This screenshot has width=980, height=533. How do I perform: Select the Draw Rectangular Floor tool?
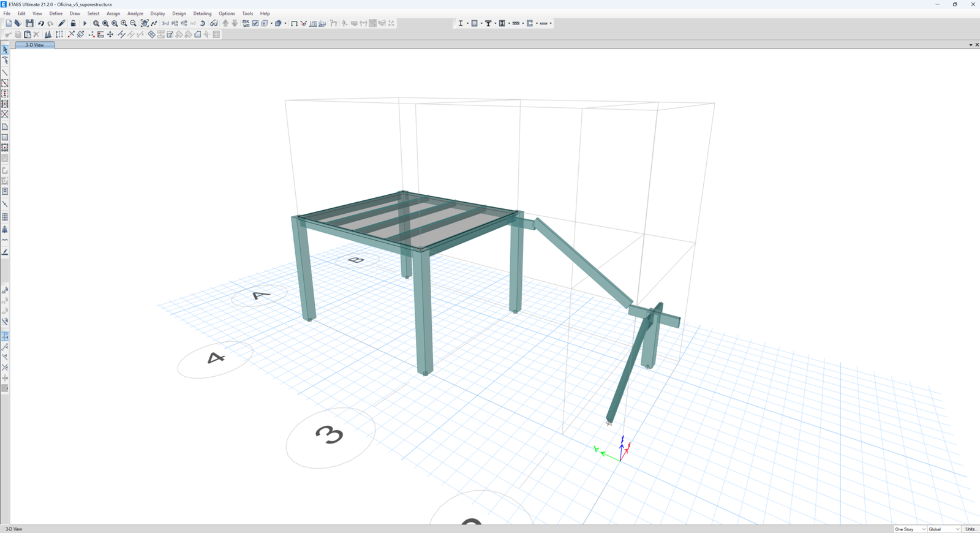click(5, 137)
